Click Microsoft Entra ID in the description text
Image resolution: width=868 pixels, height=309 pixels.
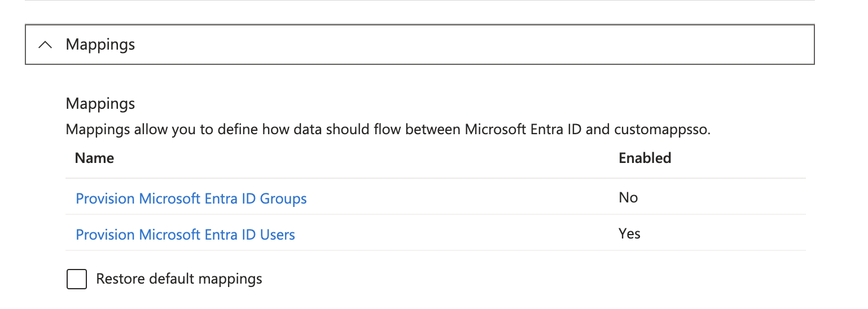click(x=523, y=130)
